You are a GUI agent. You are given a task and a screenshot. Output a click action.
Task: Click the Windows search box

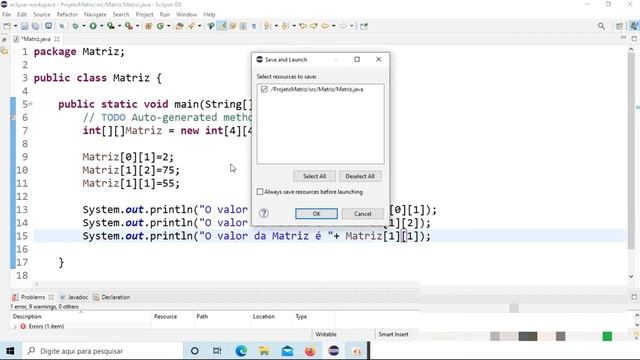pos(102,351)
